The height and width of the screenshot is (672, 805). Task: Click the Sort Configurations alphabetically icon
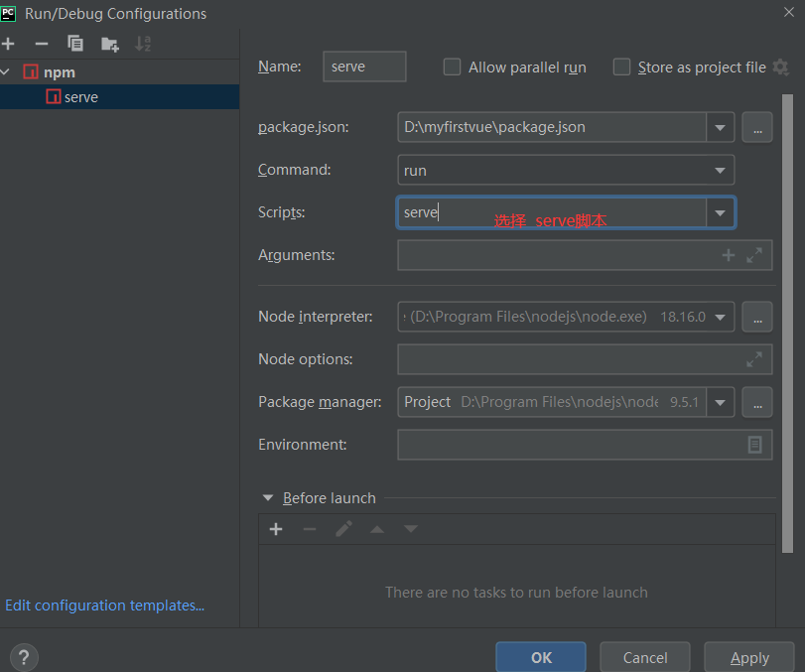(x=143, y=44)
